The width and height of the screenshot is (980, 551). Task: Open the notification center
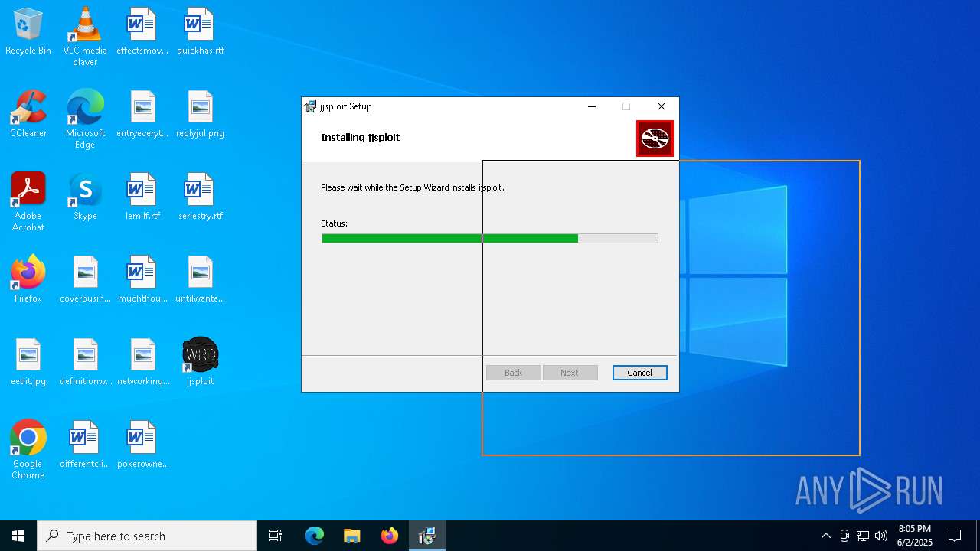[955, 536]
